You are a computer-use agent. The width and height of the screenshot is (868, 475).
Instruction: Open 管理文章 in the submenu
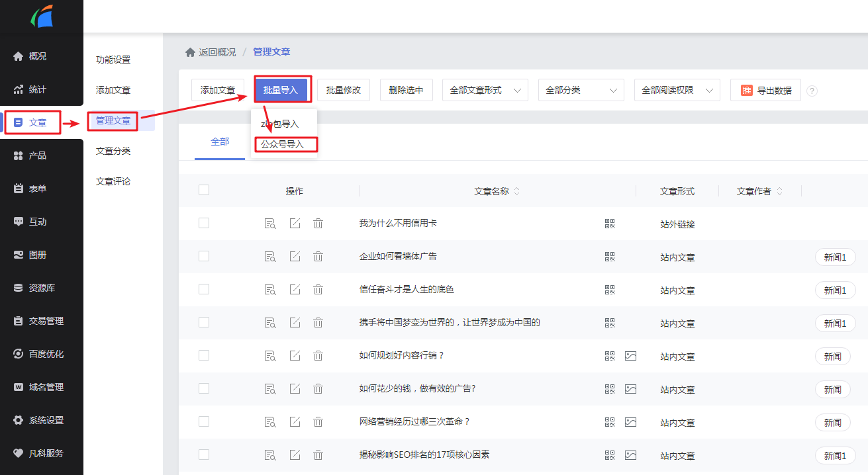click(x=113, y=120)
